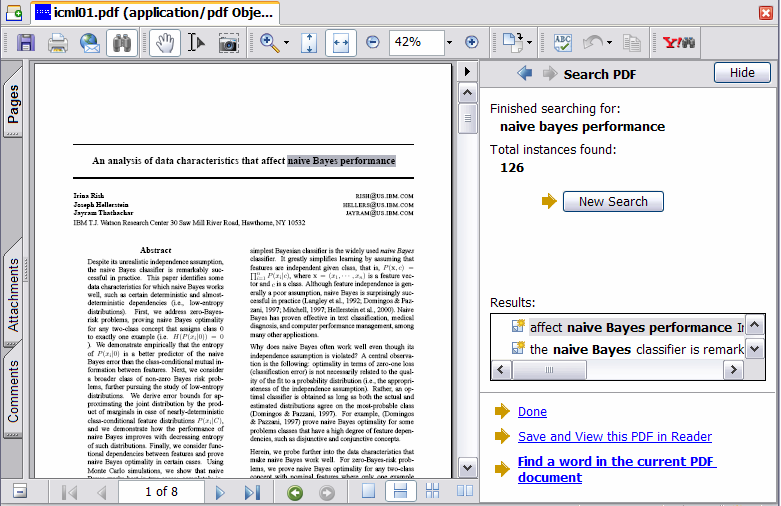Switch to Facing pages layout
This screenshot has width=781, height=506.
[x=465, y=491]
